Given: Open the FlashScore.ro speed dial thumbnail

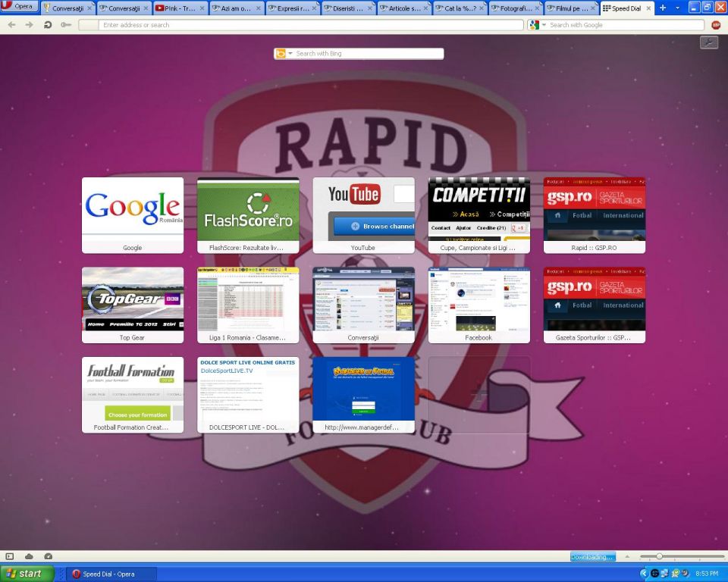Looking at the screenshot, I should coord(248,215).
